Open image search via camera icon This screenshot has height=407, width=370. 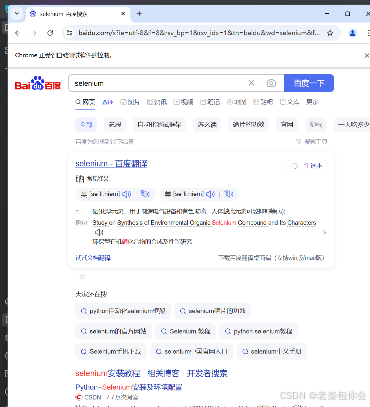tap(271, 83)
